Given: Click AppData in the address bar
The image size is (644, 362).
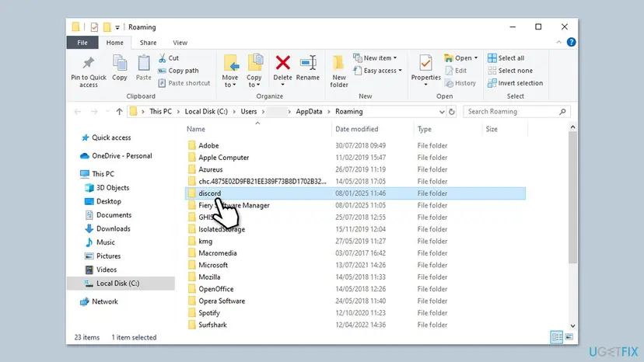Looking at the screenshot, I should tap(309, 112).
